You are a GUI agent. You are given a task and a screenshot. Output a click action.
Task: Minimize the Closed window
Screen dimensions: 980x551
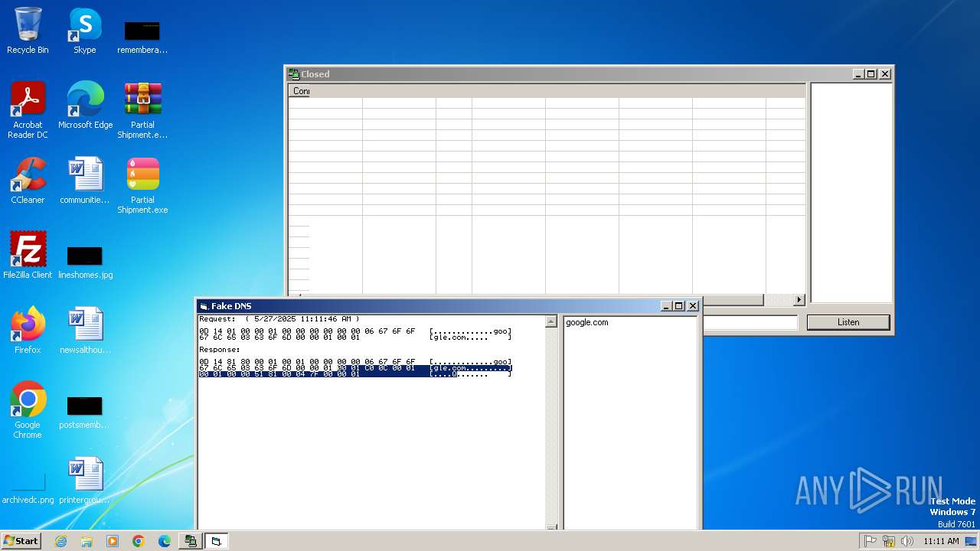(x=859, y=74)
